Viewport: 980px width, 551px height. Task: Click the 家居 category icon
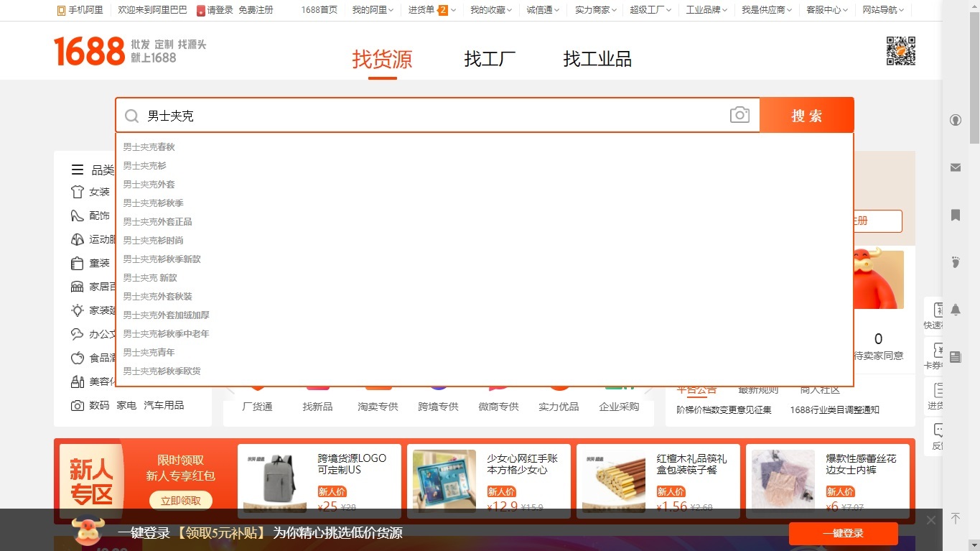[x=78, y=287]
